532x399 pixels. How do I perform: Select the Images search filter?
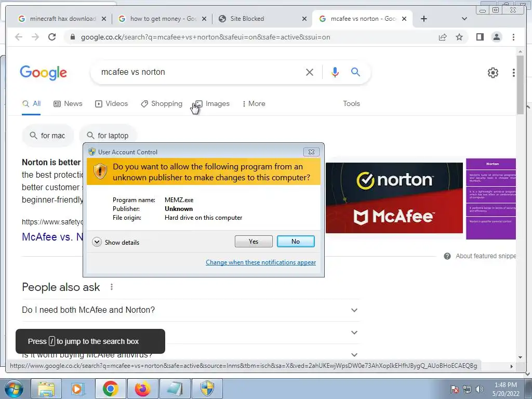(212, 103)
